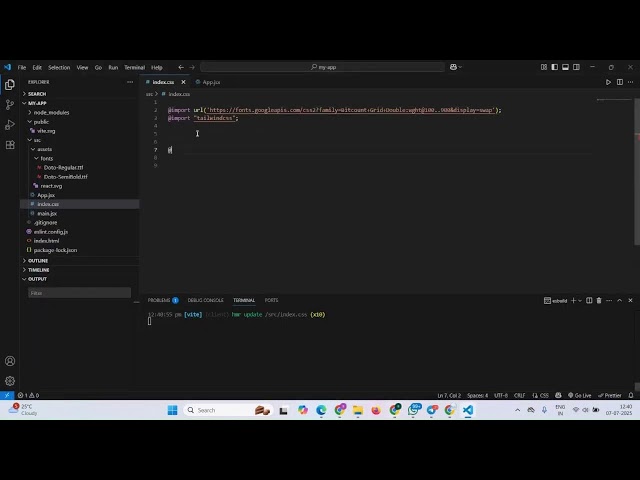Viewport: 640px width, 480px height.
Task: Switch to the PROBLEMS panel tab
Action: (x=163, y=300)
